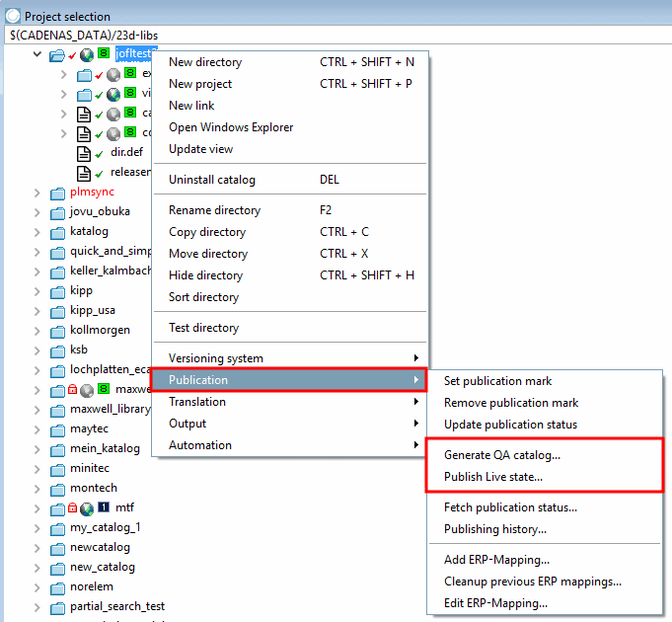The image size is (672, 622).
Task: Expand the kipp folder
Action: click(x=37, y=292)
